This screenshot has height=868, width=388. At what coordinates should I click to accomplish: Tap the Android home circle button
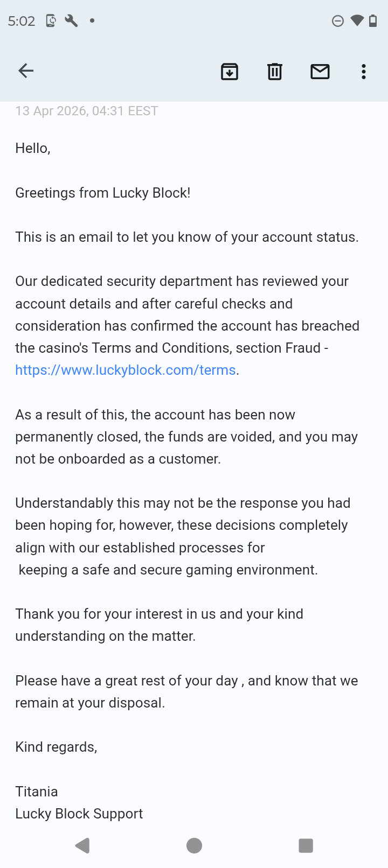194,845
